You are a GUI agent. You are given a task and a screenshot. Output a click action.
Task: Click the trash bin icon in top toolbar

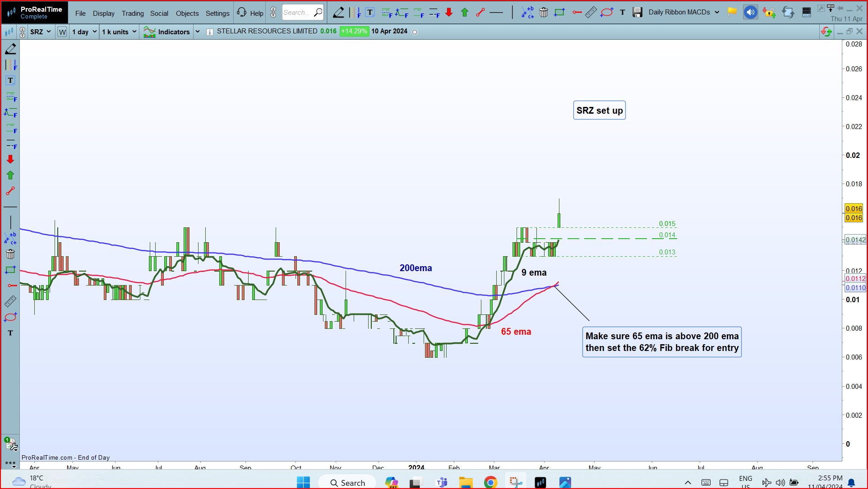click(x=544, y=13)
